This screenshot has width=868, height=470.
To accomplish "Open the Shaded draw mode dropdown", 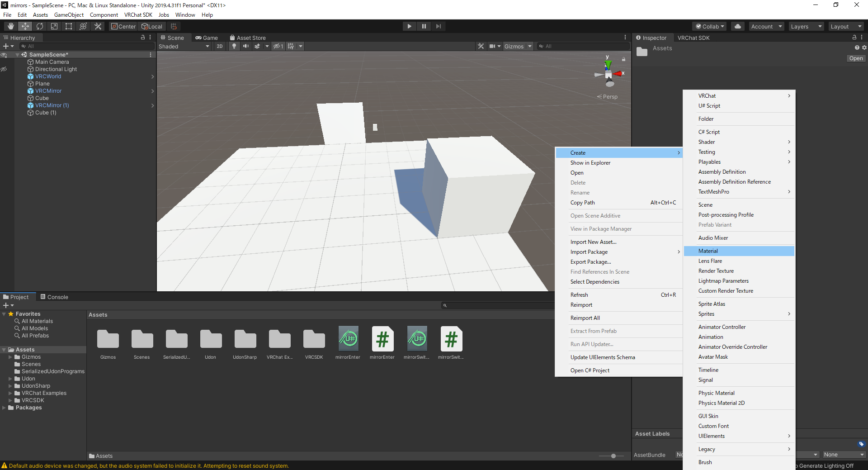I will [x=184, y=46].
